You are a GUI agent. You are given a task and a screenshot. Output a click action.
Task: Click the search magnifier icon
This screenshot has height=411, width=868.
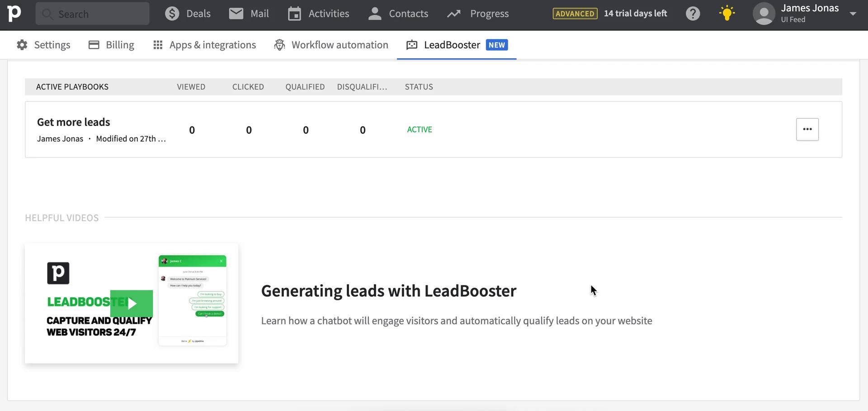click(x=47, y=14)
